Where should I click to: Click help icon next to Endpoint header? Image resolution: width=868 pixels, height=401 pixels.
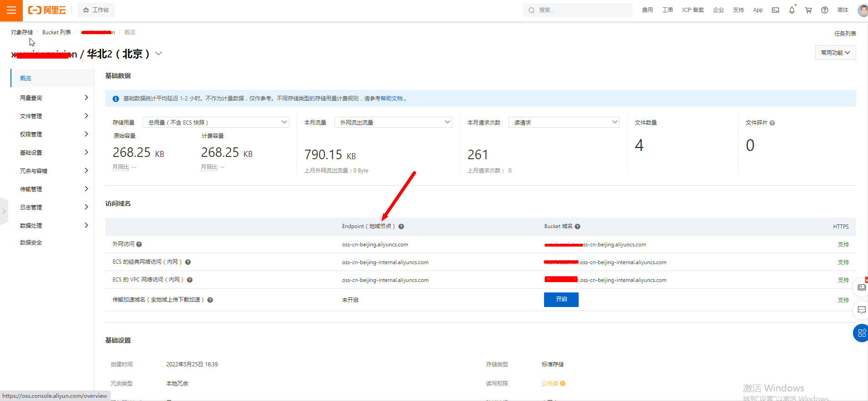point(401,227)
